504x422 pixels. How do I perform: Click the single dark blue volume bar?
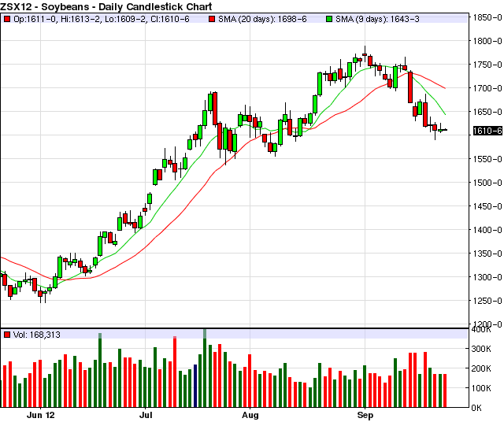195,386
